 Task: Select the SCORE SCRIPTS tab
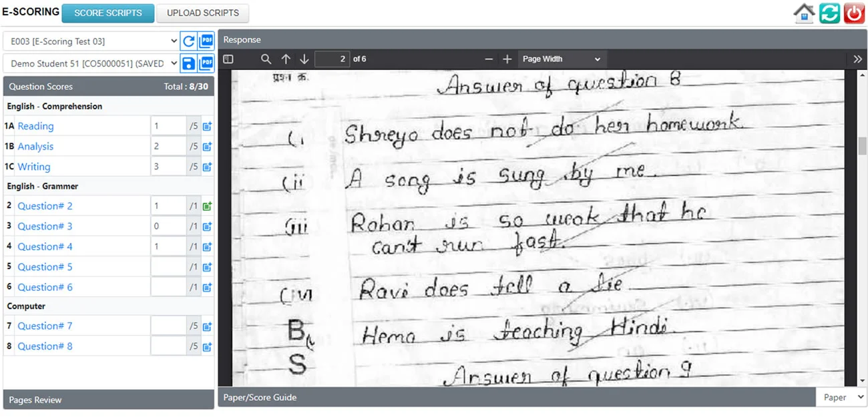point(107,13)
